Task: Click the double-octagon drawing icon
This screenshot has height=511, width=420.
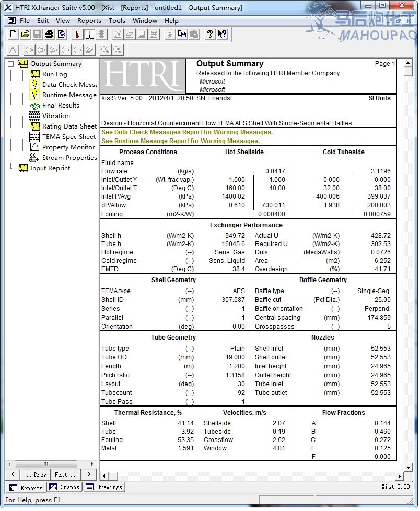Action: tap(29, 50)
